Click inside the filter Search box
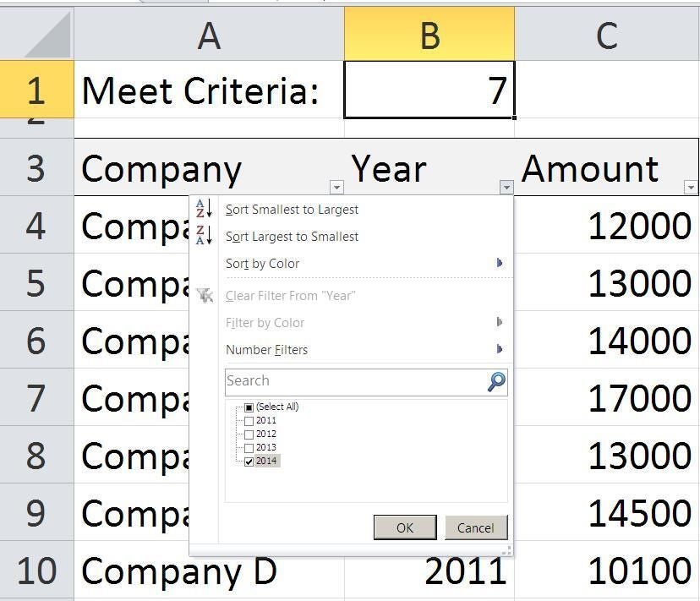Image resolution: width=700 pixels, height=601 pixels. pyautogui.click(x=355, y=382)
